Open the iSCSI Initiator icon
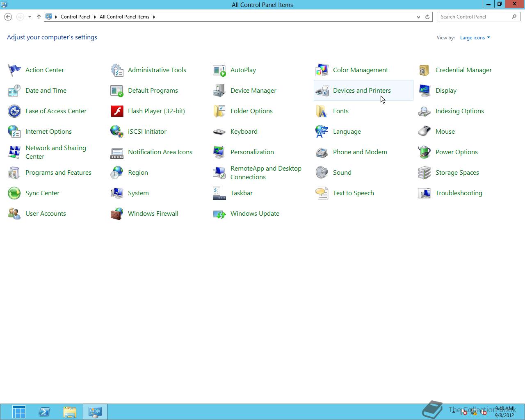 pyautogui.click(x=117, y=132)
